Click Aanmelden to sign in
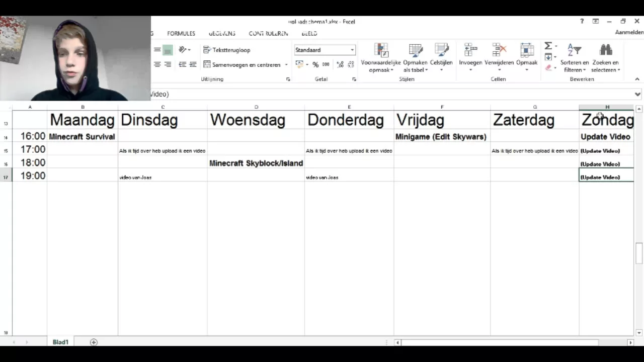Image resolution: width=644 pixels, height=362 pixels. (629, 32)
